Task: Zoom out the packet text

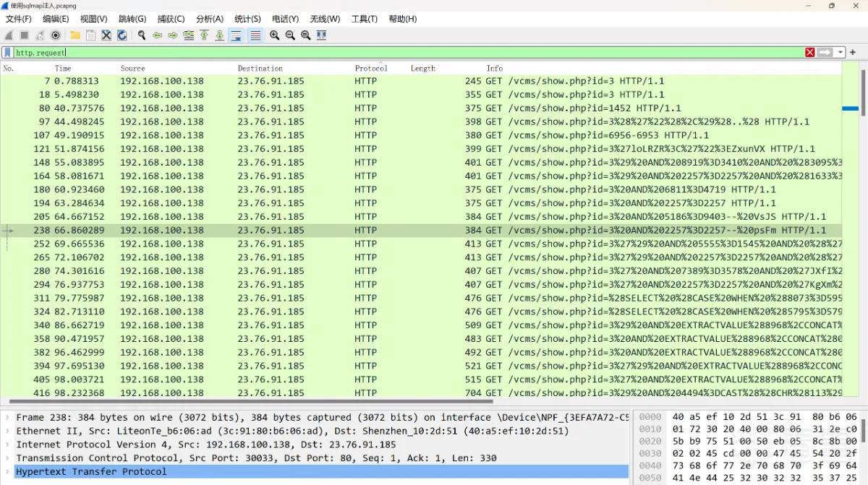Action: (x=290, y=35)
